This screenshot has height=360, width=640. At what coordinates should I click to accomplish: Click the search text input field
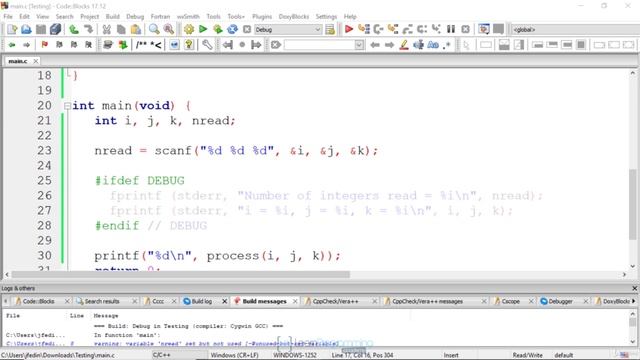[320, 44]
